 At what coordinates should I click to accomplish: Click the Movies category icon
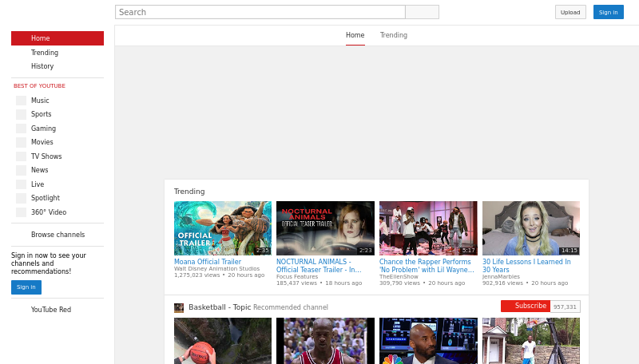tap(21, 143)
